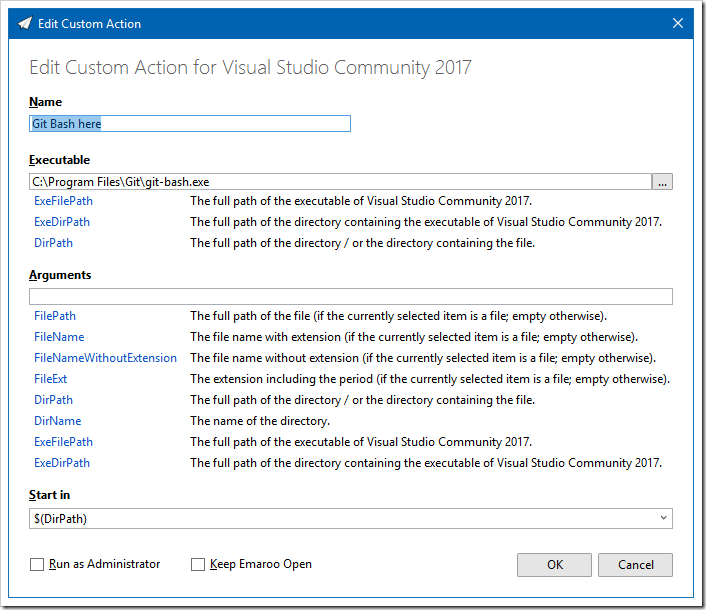Click the Executable label

(59, 160)
